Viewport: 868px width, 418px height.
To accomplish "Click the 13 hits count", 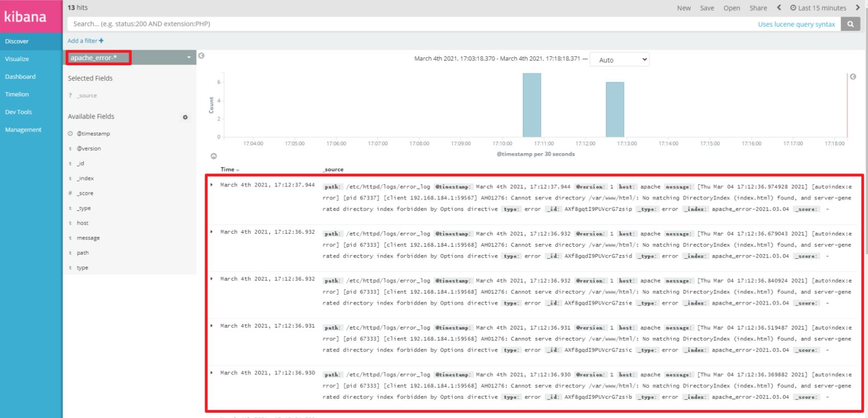I will [x=78, y=8].
